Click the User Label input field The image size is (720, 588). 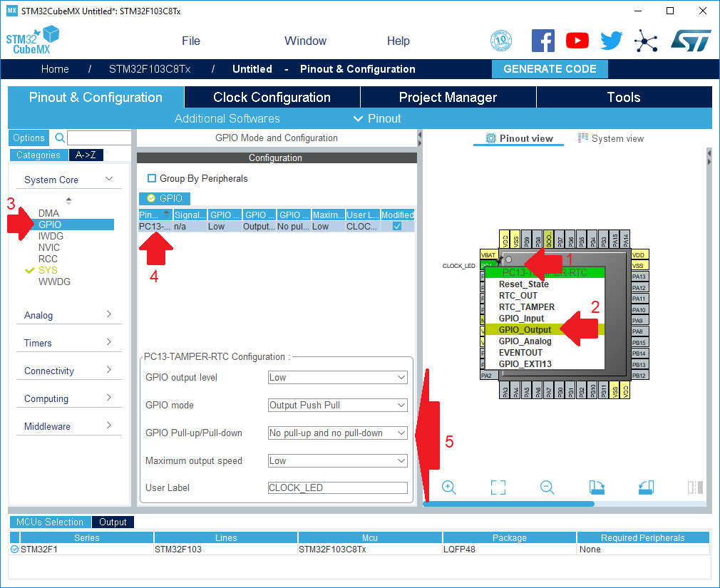pyautogui.click(x=337, y=488)
